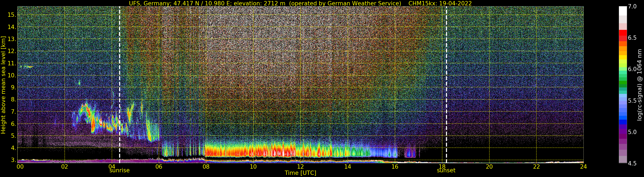Click the "log(rc-signal) @ 1064 nm" colorbar label

[x=640, y=85]
